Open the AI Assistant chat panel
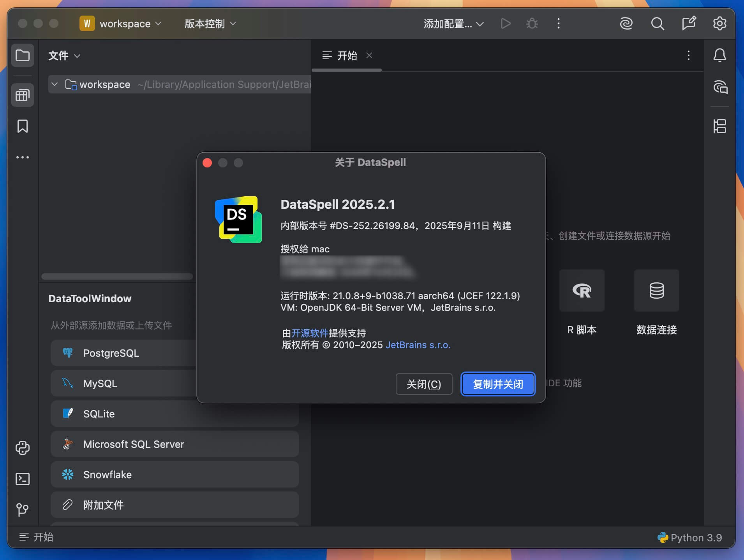Screen dimensions: 744x560 [x=720, y=87]
